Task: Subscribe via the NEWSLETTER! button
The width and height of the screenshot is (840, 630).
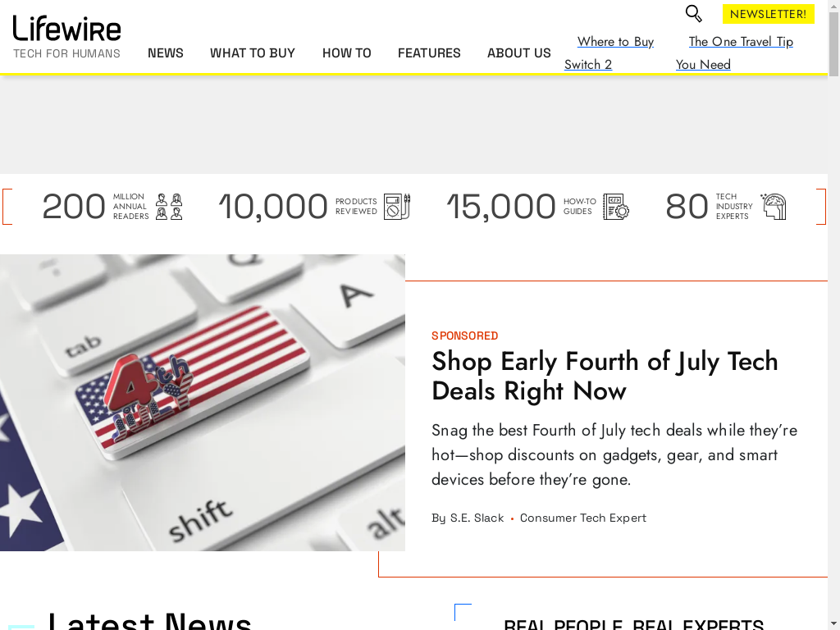Action: pyautogui.click(x=768, y=14)
